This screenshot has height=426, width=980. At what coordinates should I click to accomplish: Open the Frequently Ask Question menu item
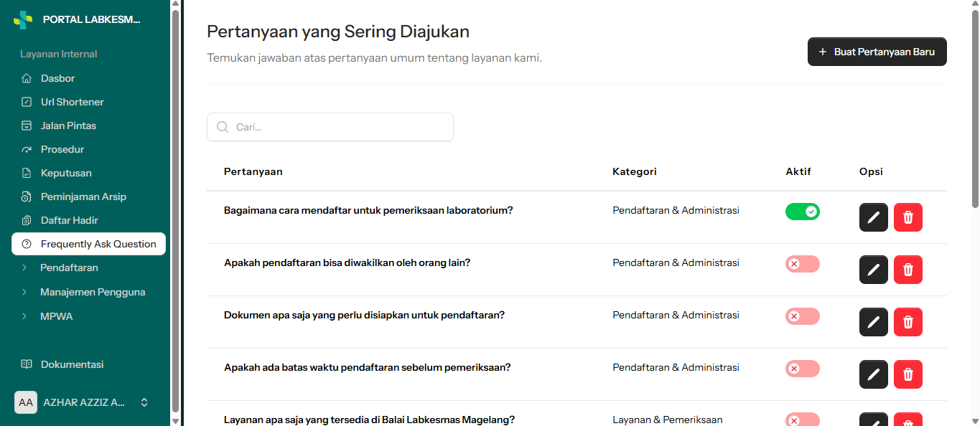pyautogui.click(x=88, y=244)
